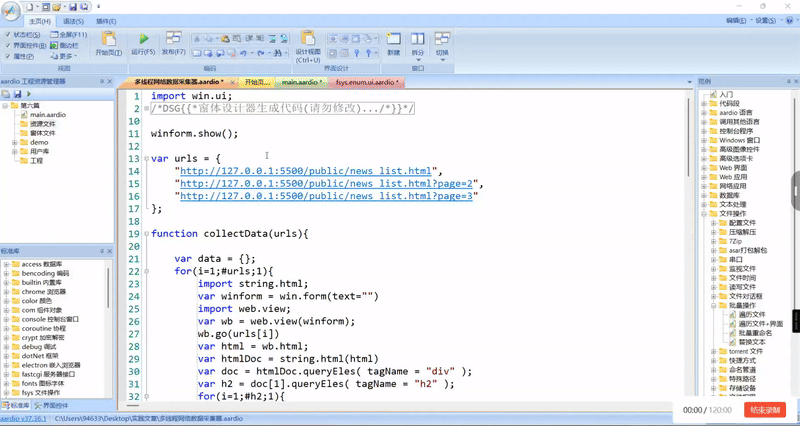The width and height of the screenshot is (800, 426).
Task: Click the new file icon in quick access toolbar
Action: 30,7
